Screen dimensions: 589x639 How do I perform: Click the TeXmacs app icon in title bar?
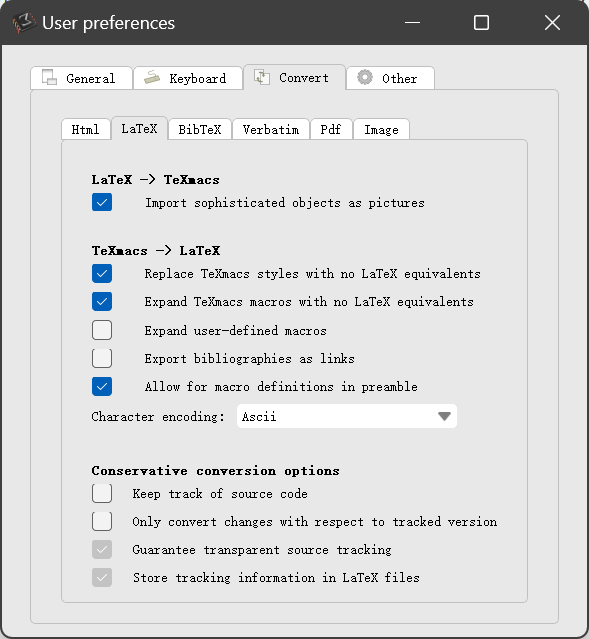[x=23, y=23]
